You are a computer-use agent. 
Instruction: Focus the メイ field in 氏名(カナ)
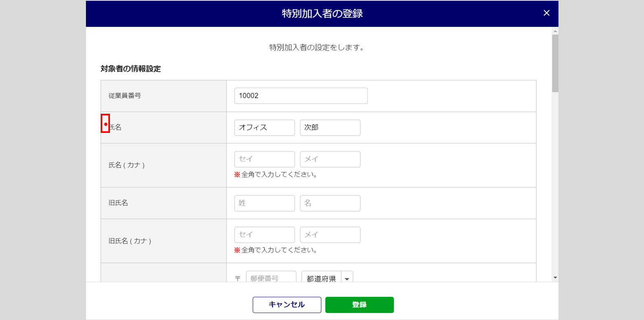(x=330, y=159)
